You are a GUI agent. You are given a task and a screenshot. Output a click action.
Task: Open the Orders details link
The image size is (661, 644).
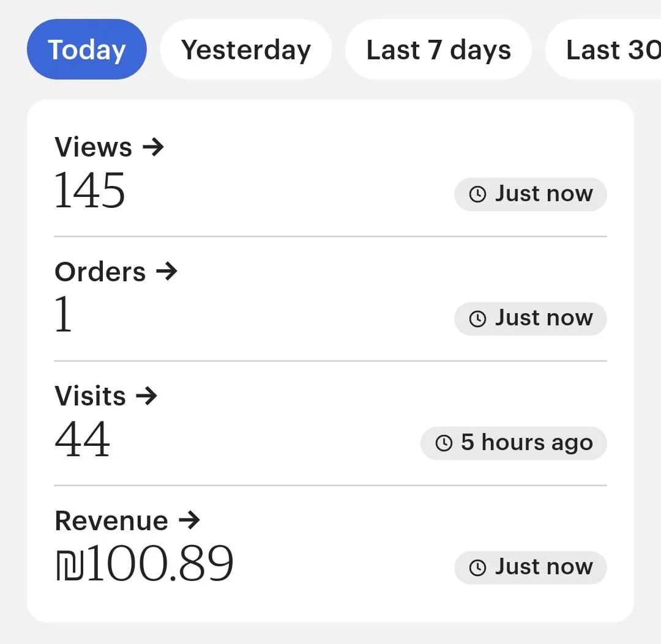[x=100, y=272]
